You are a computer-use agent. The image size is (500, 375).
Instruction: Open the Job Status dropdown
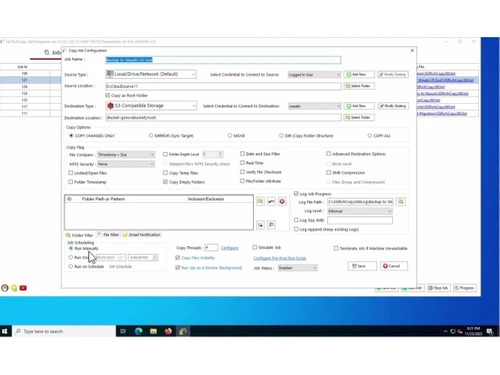coord(298,268)
